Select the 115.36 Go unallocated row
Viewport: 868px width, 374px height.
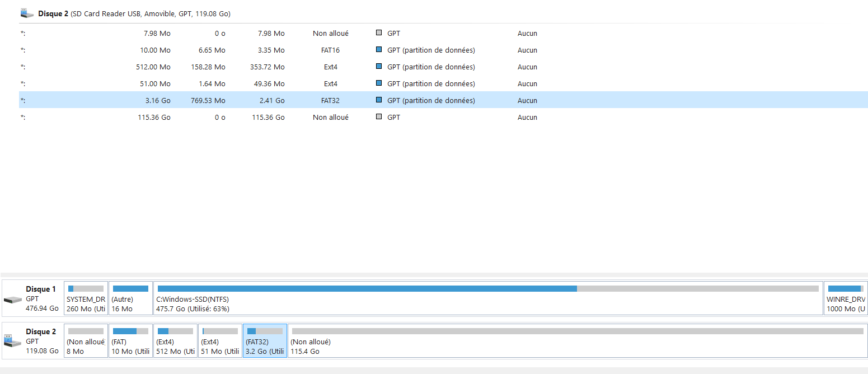tap(224, 118)
